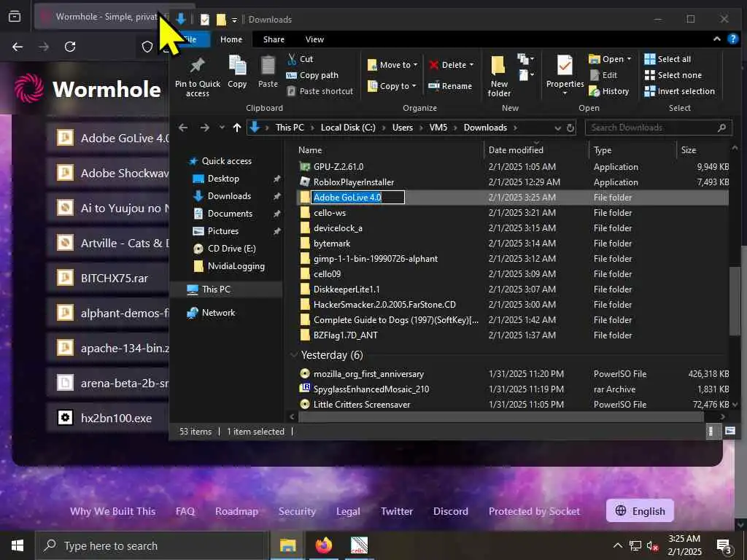Click the Search Downloads field
The width and height of the screenshot is (747, 560).
[659, 128]
